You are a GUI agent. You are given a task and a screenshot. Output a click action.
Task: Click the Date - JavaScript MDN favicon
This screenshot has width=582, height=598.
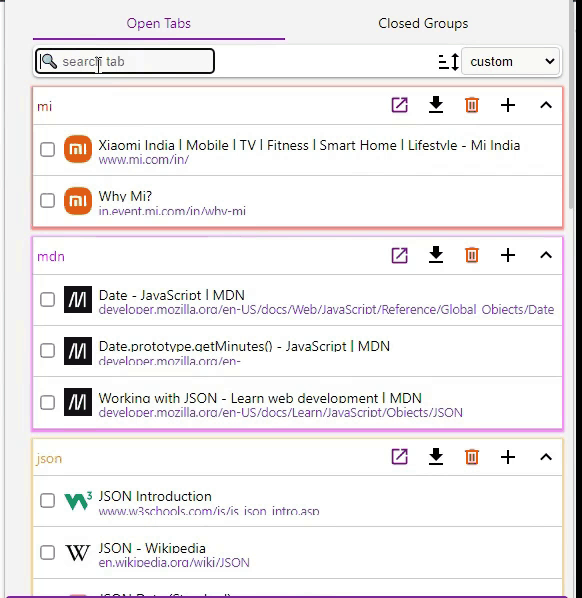[x=78, y=300]
